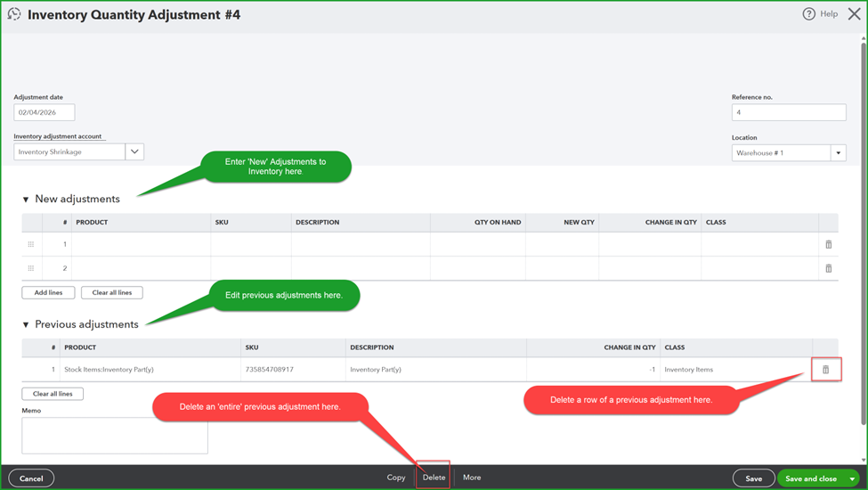Click the Save button
Image resolution: width=868 pixels, height=490 pixels.
click(x=753, y=478)
